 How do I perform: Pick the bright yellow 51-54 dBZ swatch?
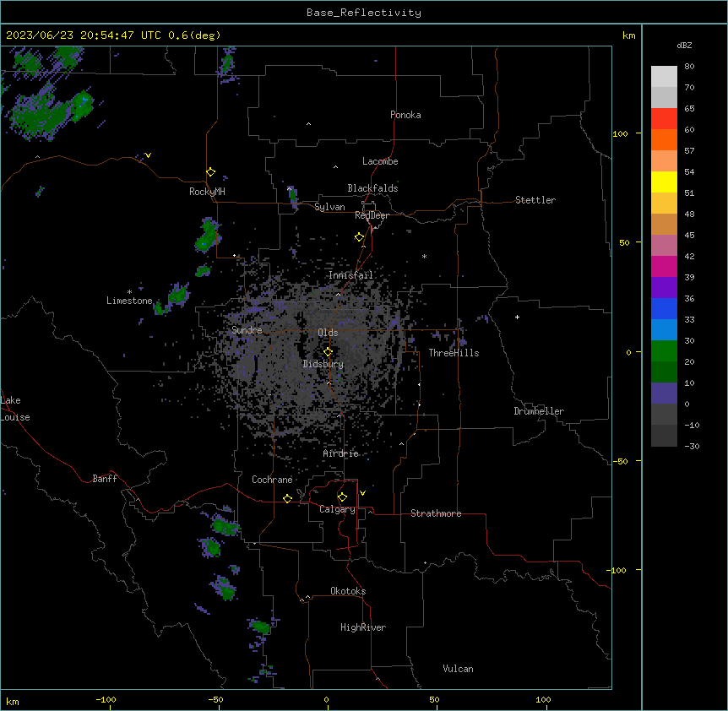click(x=664, y=182)
